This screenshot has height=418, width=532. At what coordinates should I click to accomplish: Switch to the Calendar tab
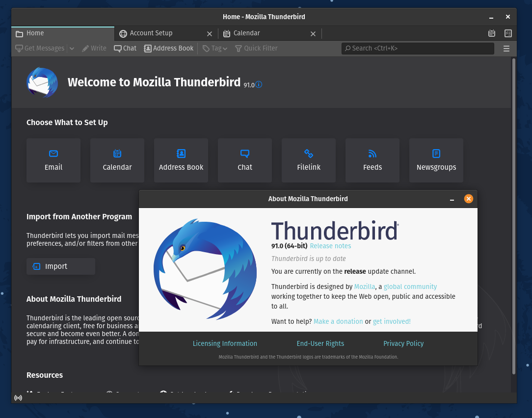247,33
